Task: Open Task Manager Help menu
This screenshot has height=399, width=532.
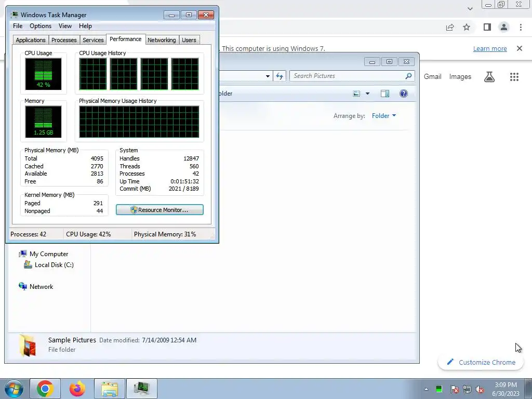Action: coord(85,26)
